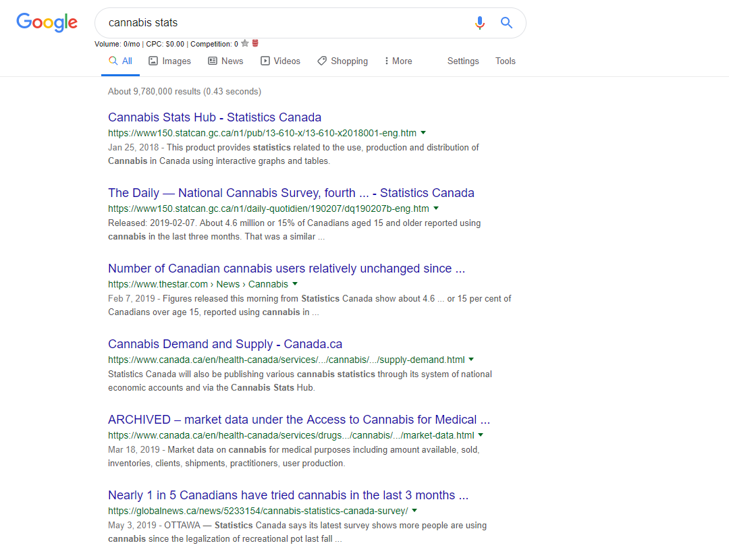Open Number of Canadian cannabis users result
The height and width of the screenshot is (560, 729).
(286, 269)
